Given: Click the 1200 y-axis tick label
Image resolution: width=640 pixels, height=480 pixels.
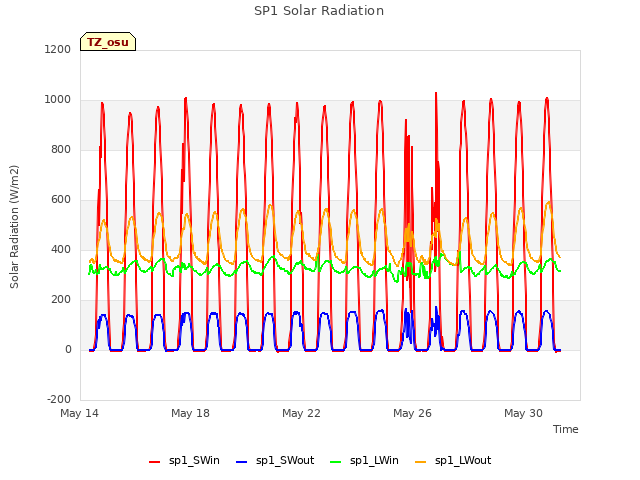Looking at the screenshot, I should click(x=58, y=49).
